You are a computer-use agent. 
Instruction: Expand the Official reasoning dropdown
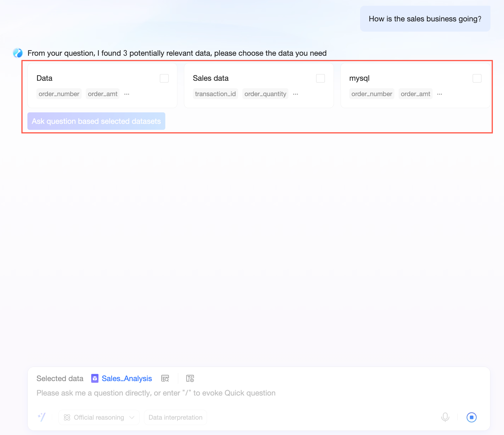point(132,418)
